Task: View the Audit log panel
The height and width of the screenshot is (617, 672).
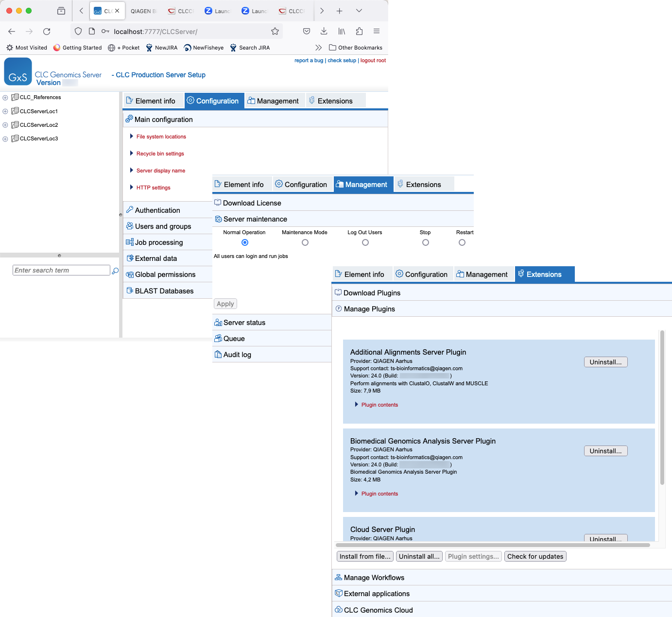Action: tap(237, 354)
